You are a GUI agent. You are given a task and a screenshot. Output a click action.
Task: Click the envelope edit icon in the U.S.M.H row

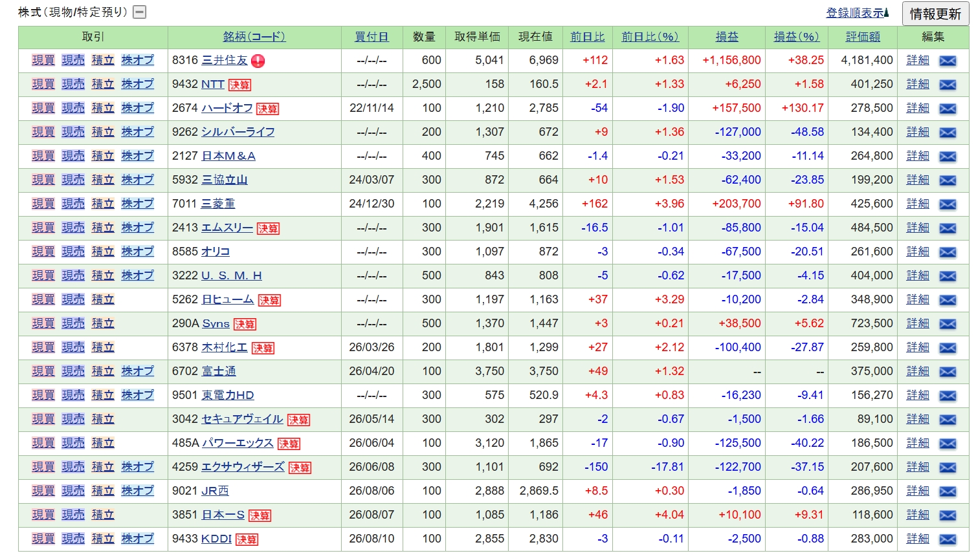click(x=948, y=276)
